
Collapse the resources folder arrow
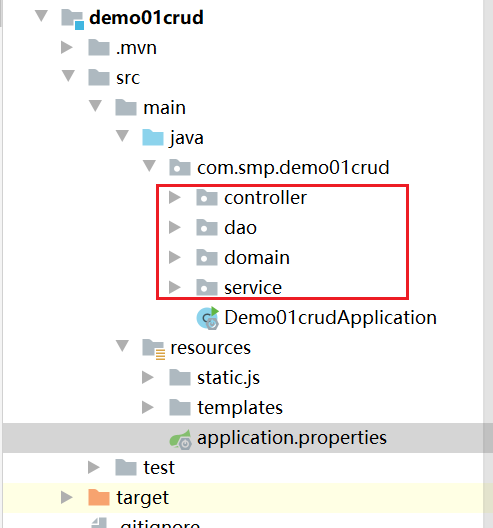(122, 345)
